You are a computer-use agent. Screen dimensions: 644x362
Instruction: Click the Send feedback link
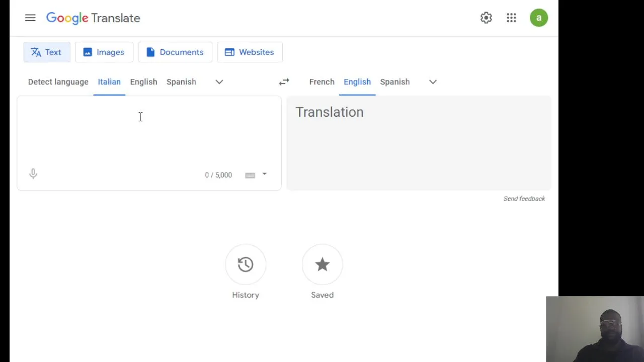click(524, 199)
